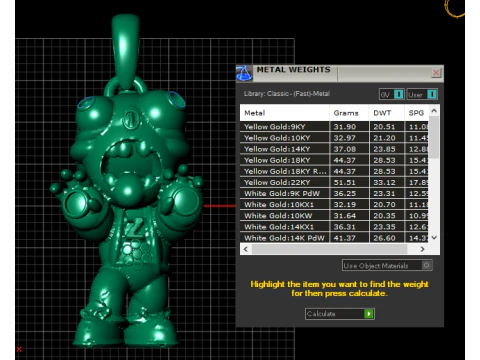
Task: Click the red X origin marker
Action: point(19,349)
